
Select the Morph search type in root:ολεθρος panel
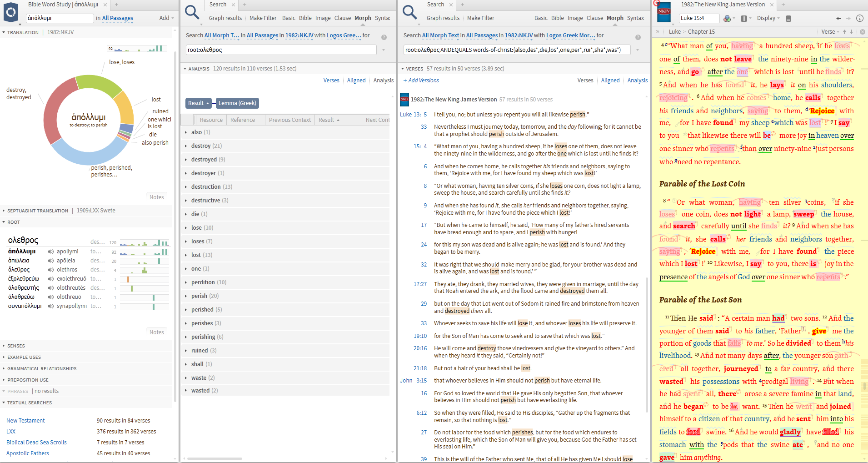(363, 18)
